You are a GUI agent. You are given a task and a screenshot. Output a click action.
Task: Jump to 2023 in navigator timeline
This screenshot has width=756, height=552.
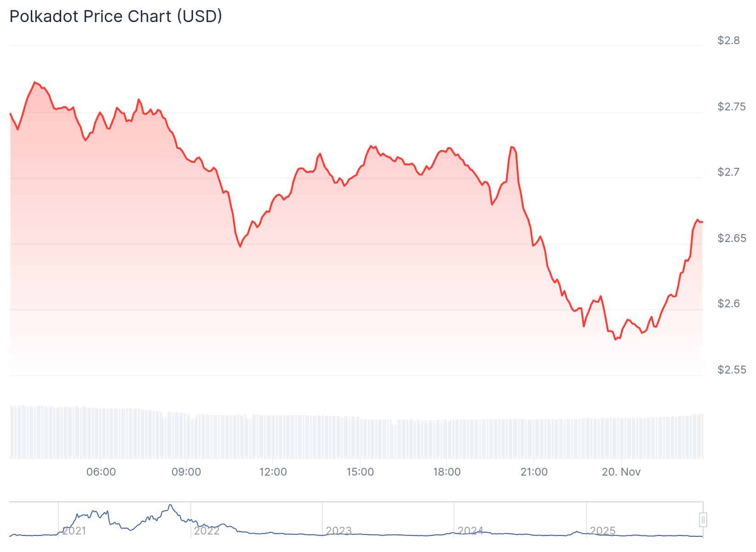[x=338, y=531]
